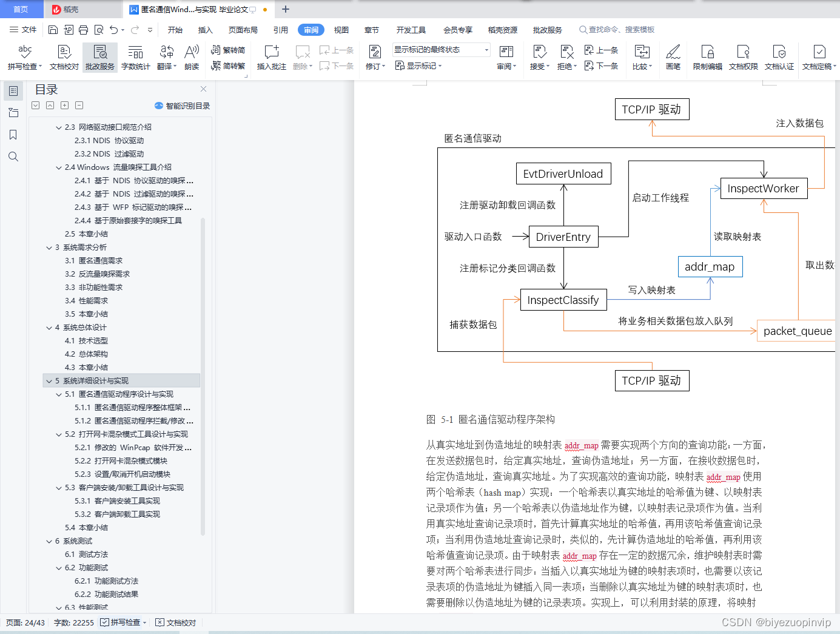Image resolution: width=840 pixels, height=634 pixels.
Task: Collapse the 6 系统测试 section in outline
Action: (49, 541)
